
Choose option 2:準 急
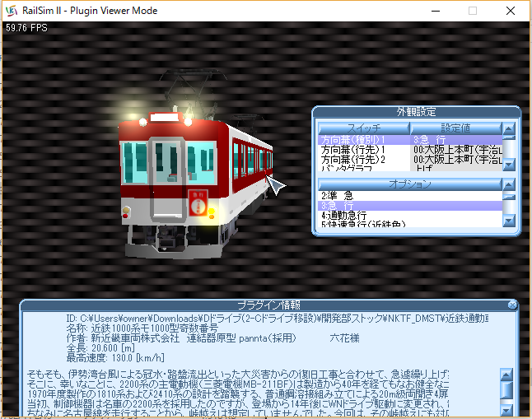(410, 196)
